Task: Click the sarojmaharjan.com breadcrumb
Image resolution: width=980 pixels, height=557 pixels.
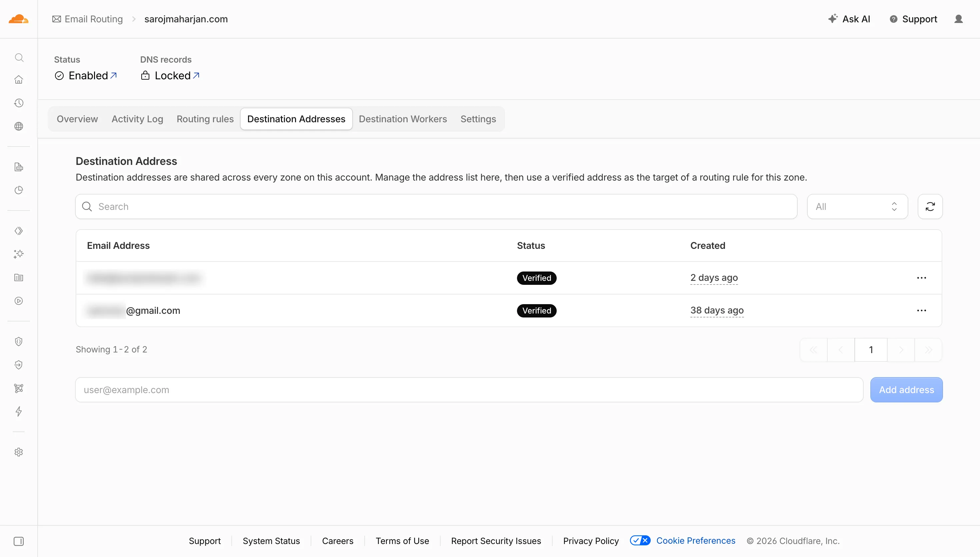Action: pos(186,19)
